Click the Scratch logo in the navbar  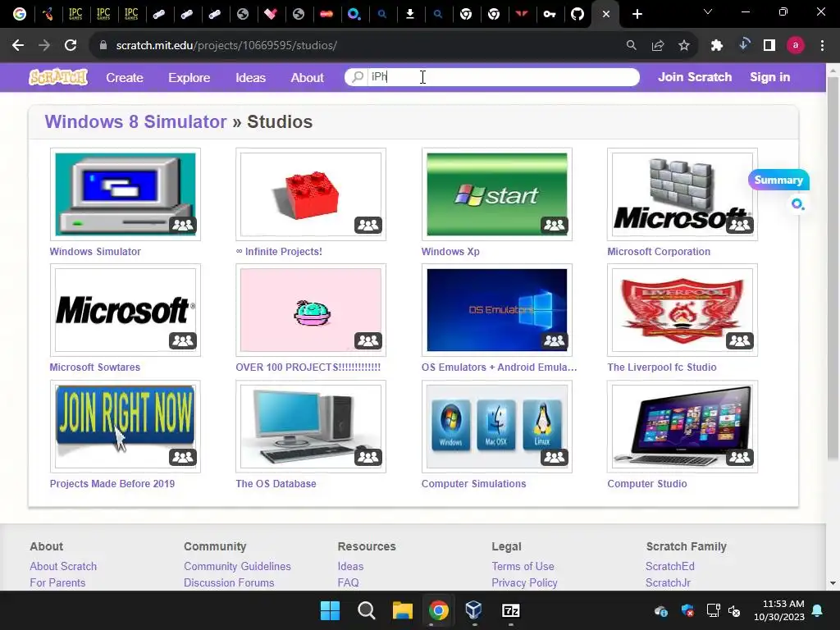(58, 77)
